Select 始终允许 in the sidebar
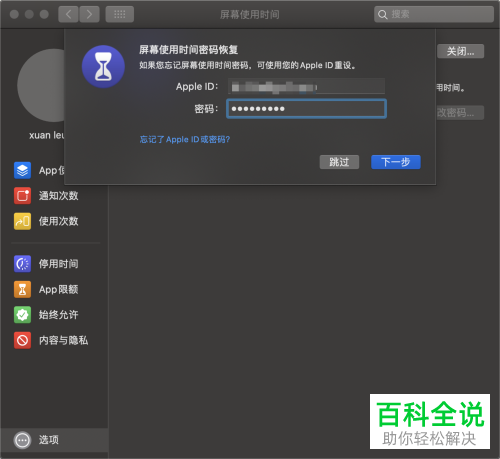The width and height of the screenshot is (500, 459). tap(58, 315)
